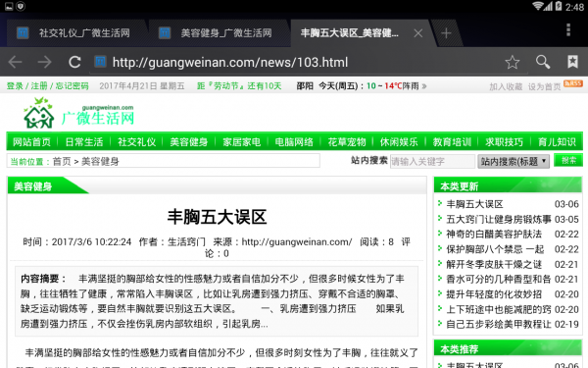Open 教育培训 nav menu item
The width and height of the screenshot is (588, 368).
tap(452, 142)
